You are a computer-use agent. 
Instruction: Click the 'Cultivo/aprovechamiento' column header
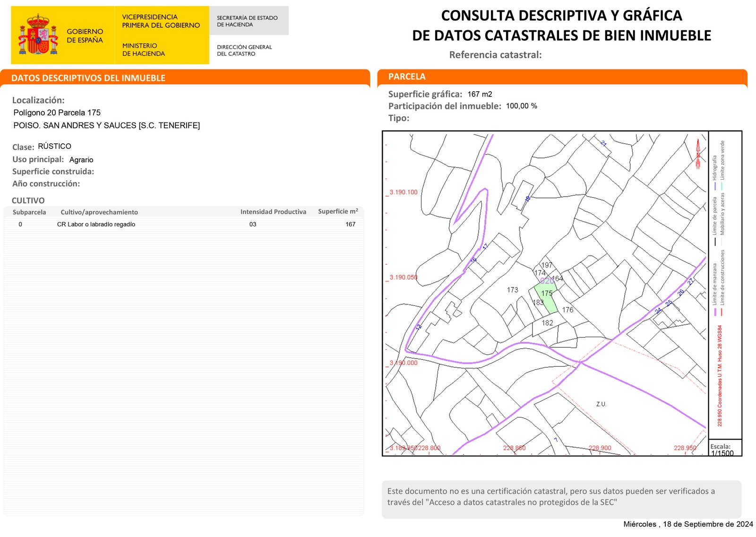pos(99,212)
